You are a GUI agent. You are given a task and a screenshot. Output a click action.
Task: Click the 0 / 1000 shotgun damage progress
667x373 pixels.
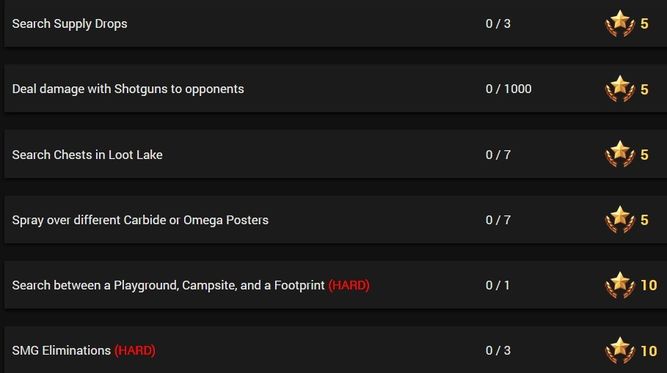(508, 89)
